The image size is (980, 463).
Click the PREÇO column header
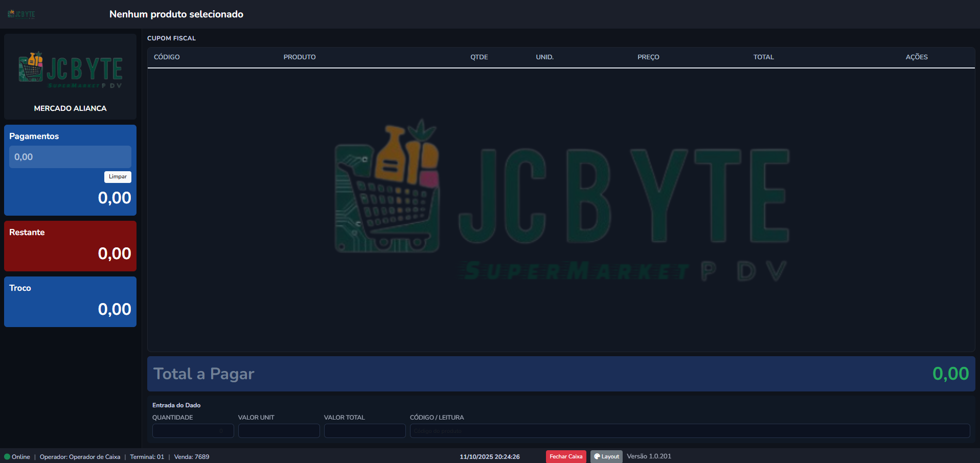648,57
